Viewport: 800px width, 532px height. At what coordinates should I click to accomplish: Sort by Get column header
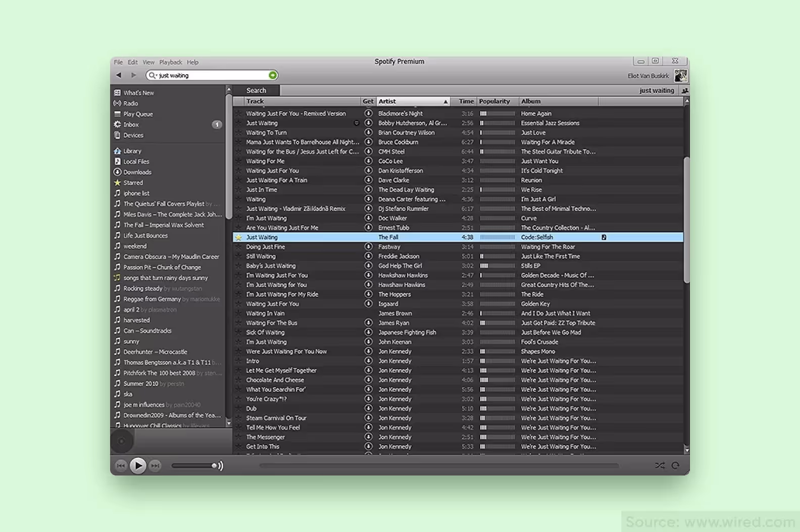pos(368,101)
